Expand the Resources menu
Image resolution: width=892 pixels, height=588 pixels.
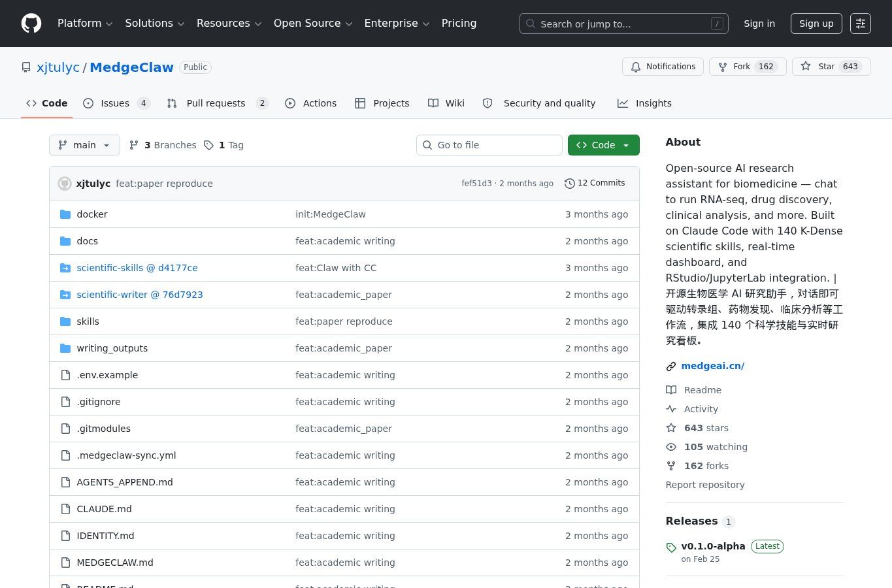[x=229, y=24]
